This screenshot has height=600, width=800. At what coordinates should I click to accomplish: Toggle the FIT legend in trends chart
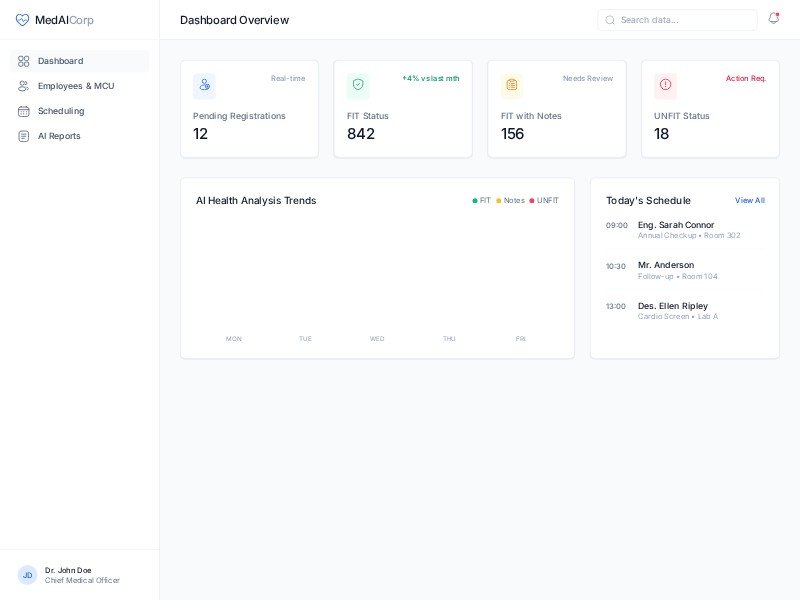point(482,201)
